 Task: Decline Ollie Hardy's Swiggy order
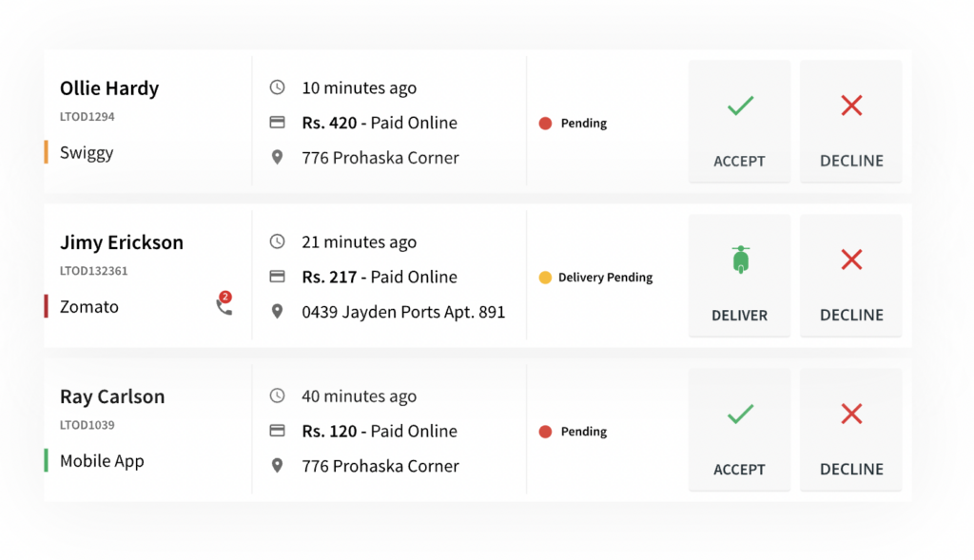[x=851, y=122]
